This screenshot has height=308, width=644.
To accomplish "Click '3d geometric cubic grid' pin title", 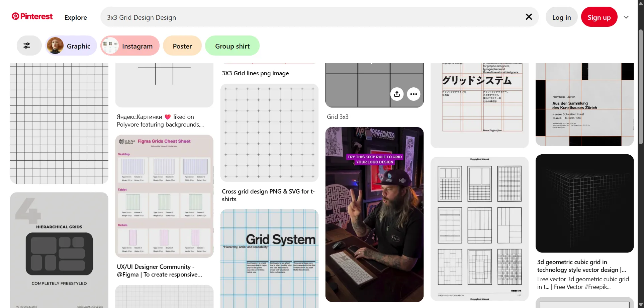I will [582, 266].
